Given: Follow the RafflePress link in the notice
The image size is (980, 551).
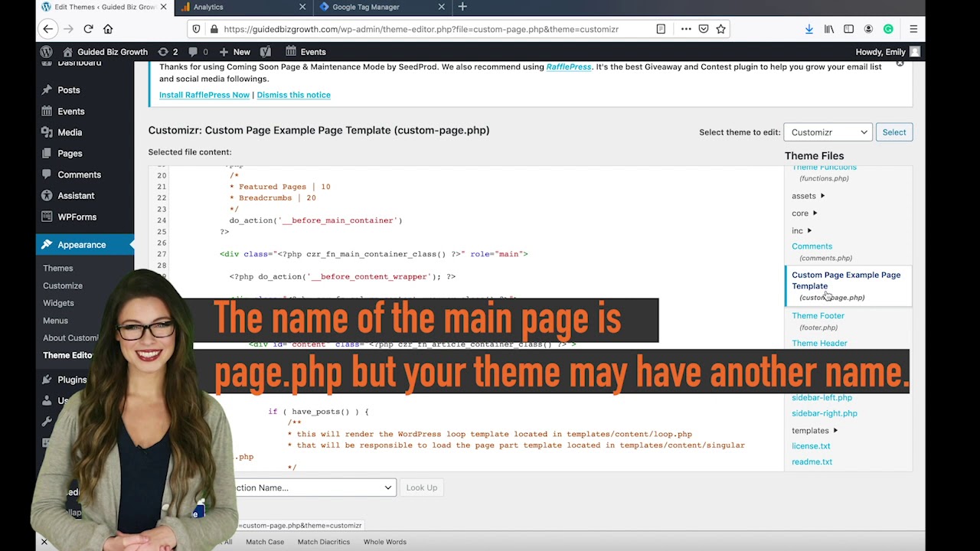Looking at the screenshot, I should click(x=569, y=67).
